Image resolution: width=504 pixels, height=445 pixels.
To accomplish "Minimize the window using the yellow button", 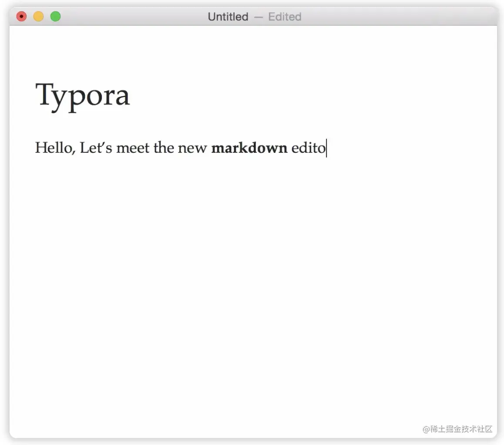I will coord(39,17).
